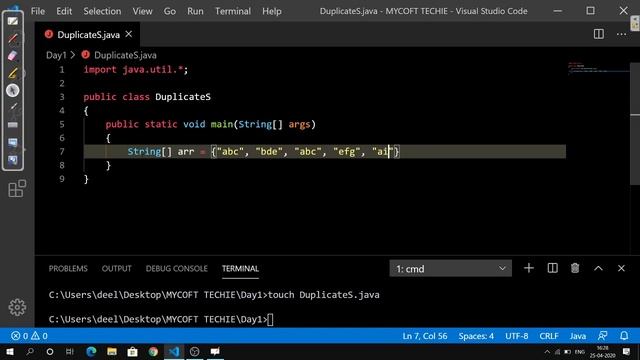Open the Terminal menu
Screen dimensions: 640x360
click(233, 11)
